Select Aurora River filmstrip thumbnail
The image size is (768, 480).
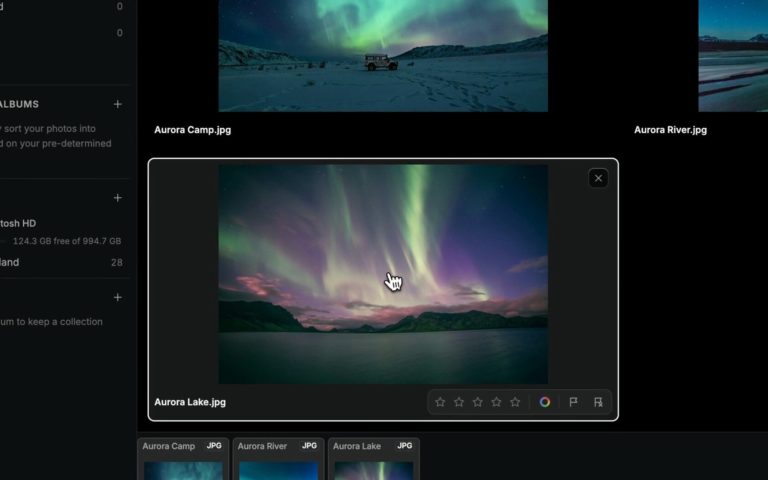pyautogui.click(x=278, y=459)
